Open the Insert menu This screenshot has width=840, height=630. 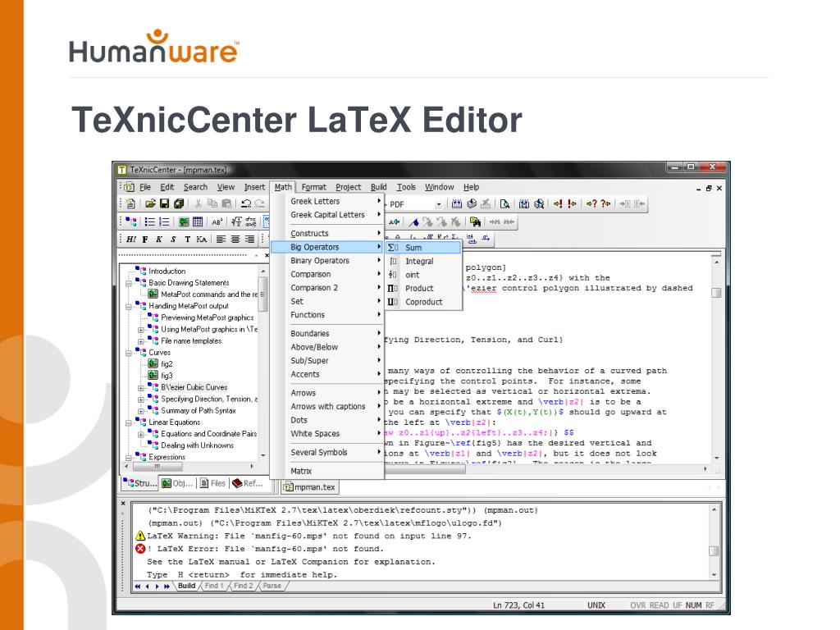point(254,187)
